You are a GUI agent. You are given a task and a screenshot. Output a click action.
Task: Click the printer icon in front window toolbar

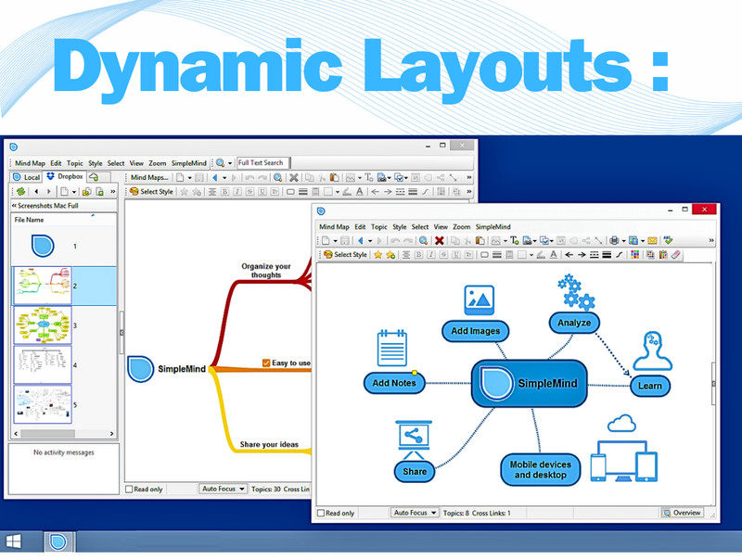click(614, 240)
